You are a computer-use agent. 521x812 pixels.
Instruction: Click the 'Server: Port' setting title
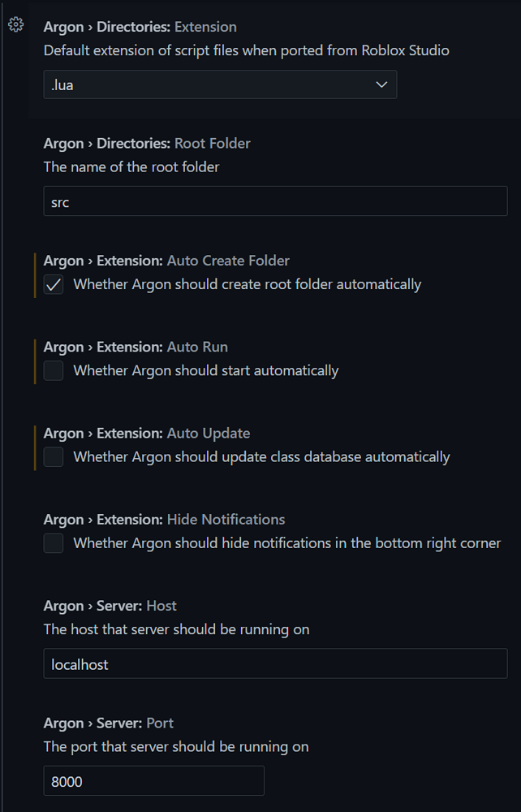click(x=109, y=723)
